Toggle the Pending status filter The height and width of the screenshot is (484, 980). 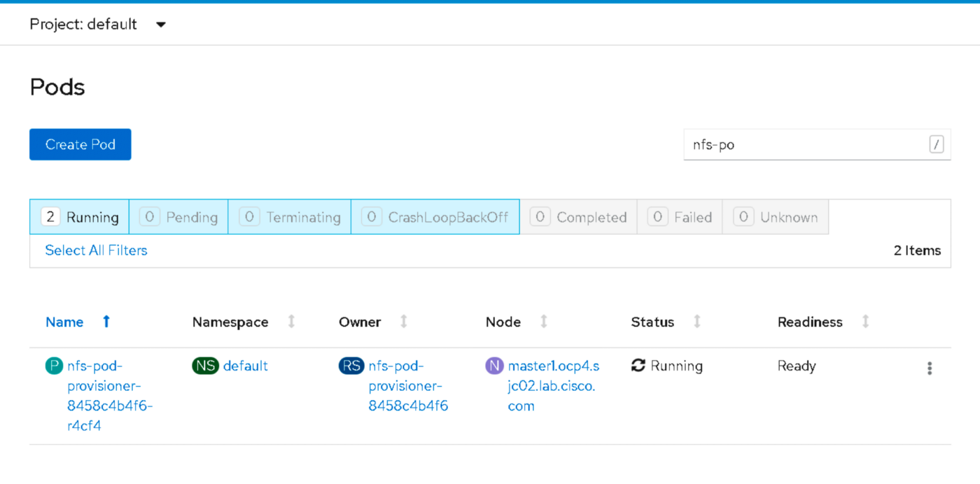coord(178,217)
